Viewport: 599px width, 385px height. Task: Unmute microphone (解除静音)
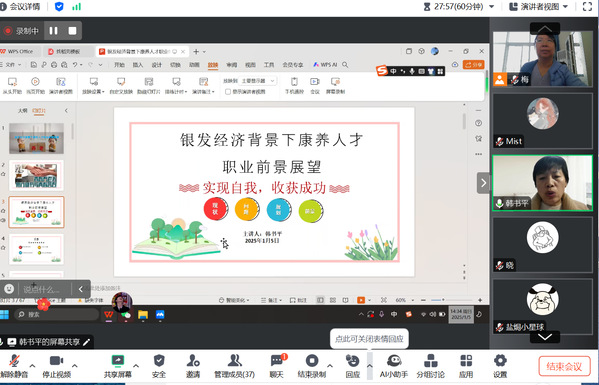coord(15,366)
